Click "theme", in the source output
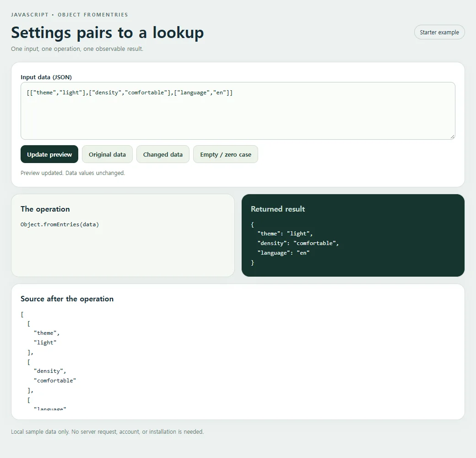This screenshot has height=458, width=476. [x=47, y=333]
